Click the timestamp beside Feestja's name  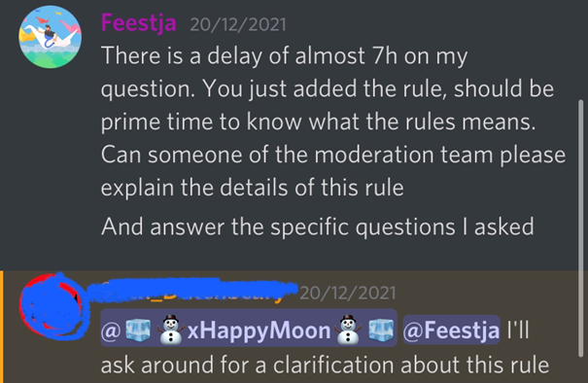point(238,25)
